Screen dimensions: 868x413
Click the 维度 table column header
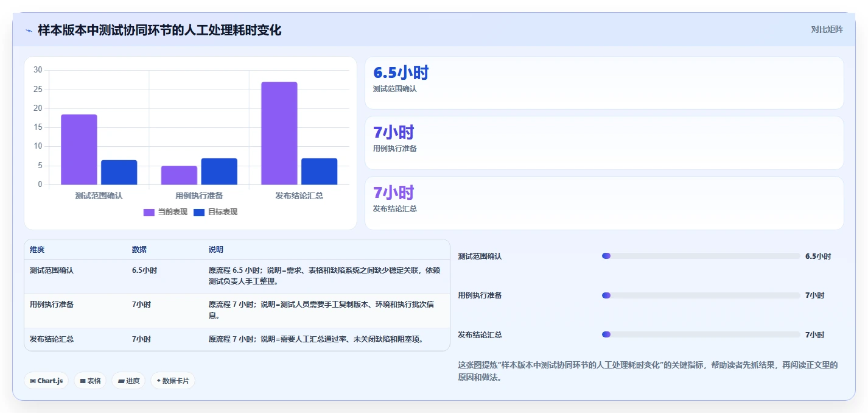click(37, 250)
